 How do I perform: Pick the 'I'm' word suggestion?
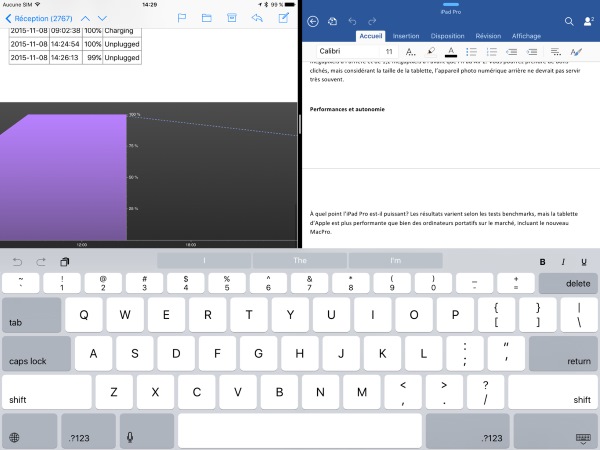click(396, 261)
